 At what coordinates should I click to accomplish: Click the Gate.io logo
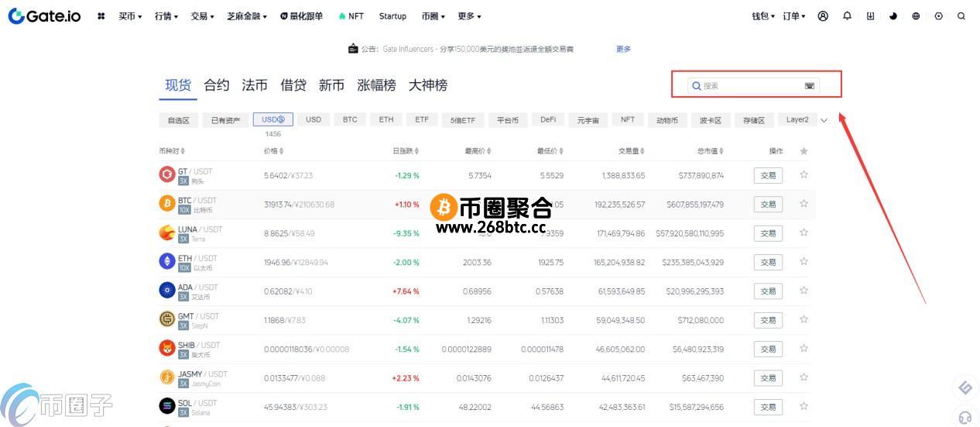(x=44, y=15)
